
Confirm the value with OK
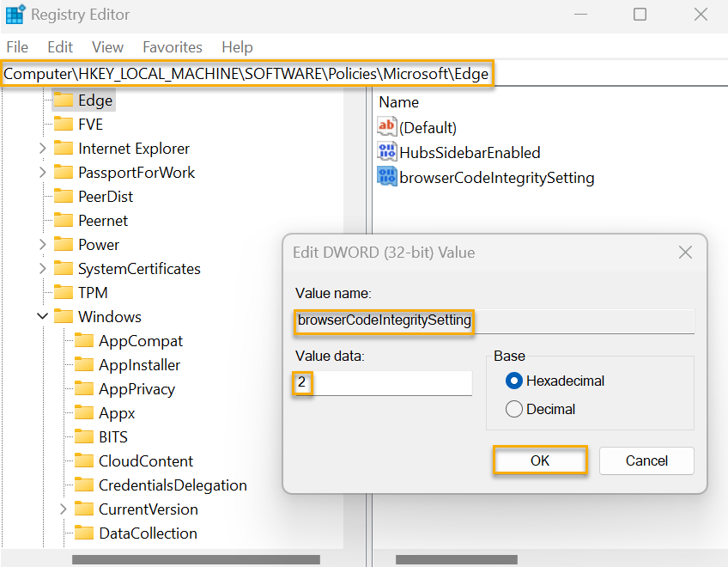pyautogui.click(x=540, y=460)
